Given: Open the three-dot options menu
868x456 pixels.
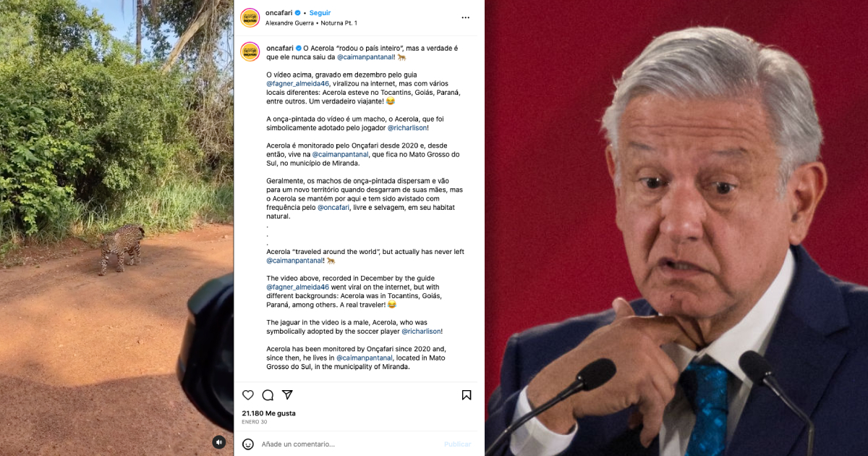Looking at the screenshot, I should pyautogui.click(x=467, y=17).
